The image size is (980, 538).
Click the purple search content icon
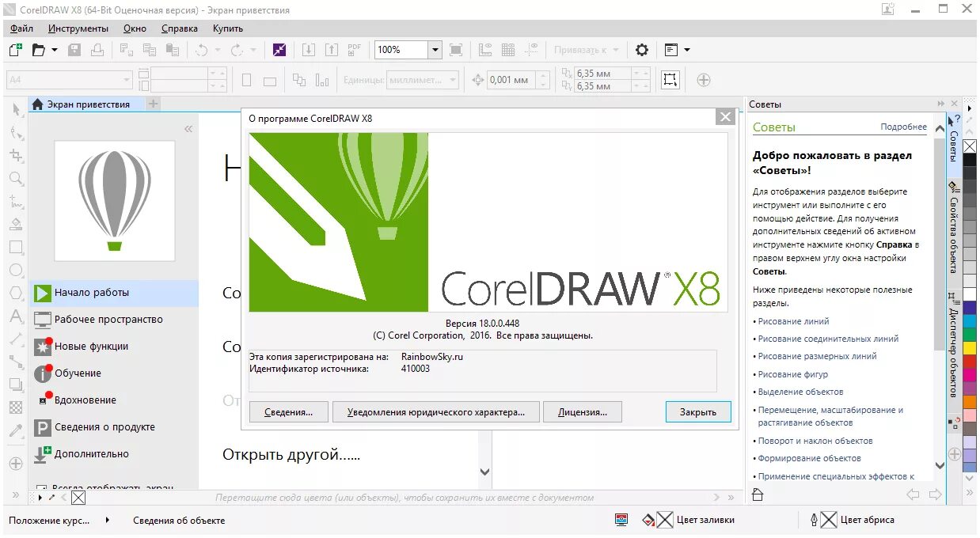(279, 50)
